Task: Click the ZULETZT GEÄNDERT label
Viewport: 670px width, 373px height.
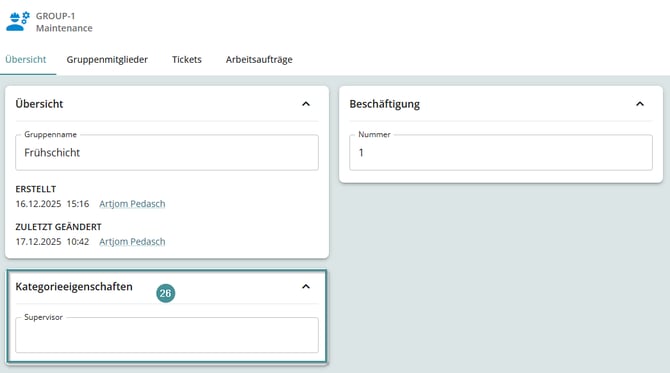Action: tap(59, 227)
